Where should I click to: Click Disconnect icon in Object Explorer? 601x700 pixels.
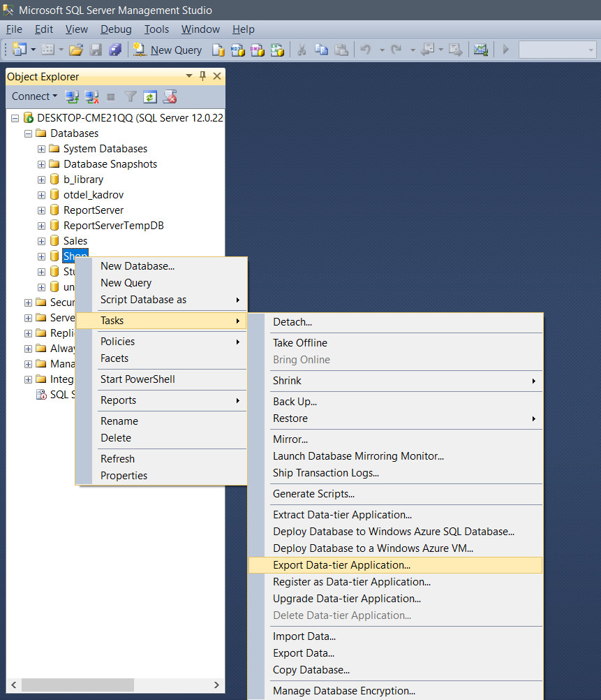(91, 96)
